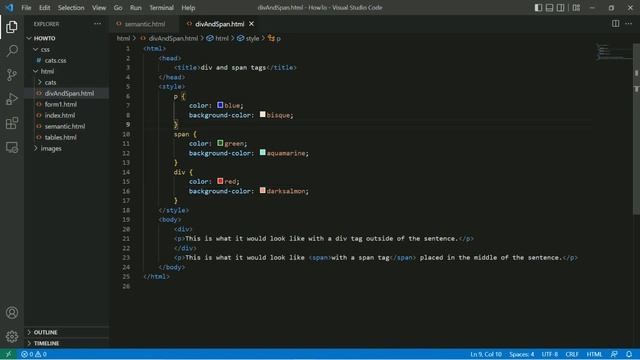Image resolution: width=640 pixels, height=360 pixels.
Task: Open cats.css in Explorer
Action: pos(67,60)
